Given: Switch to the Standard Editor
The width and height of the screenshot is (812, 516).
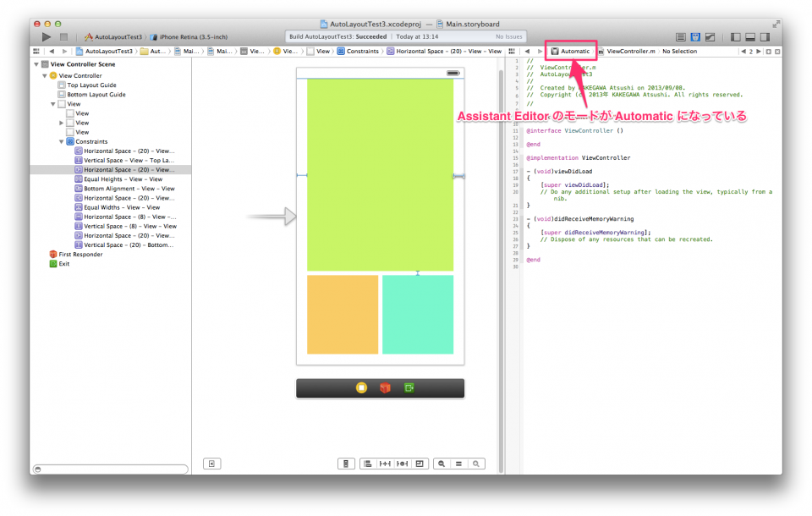Looking at the screenshot, I should coord(681,38).
